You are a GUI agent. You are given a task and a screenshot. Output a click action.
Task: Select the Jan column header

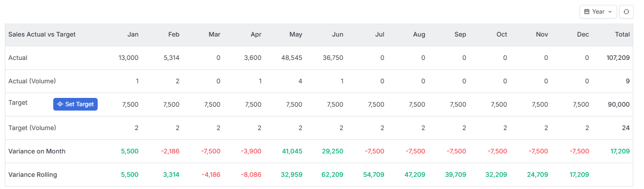133,35
